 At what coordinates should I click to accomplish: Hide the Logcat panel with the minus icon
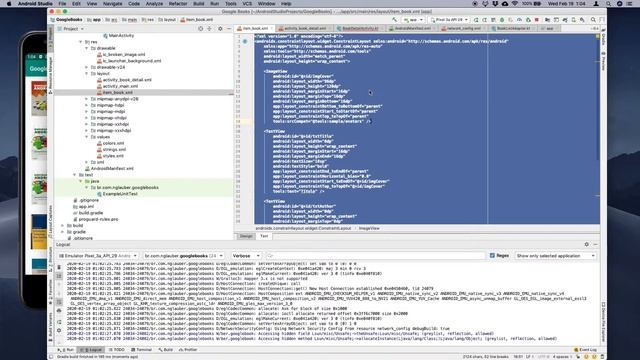596,244
